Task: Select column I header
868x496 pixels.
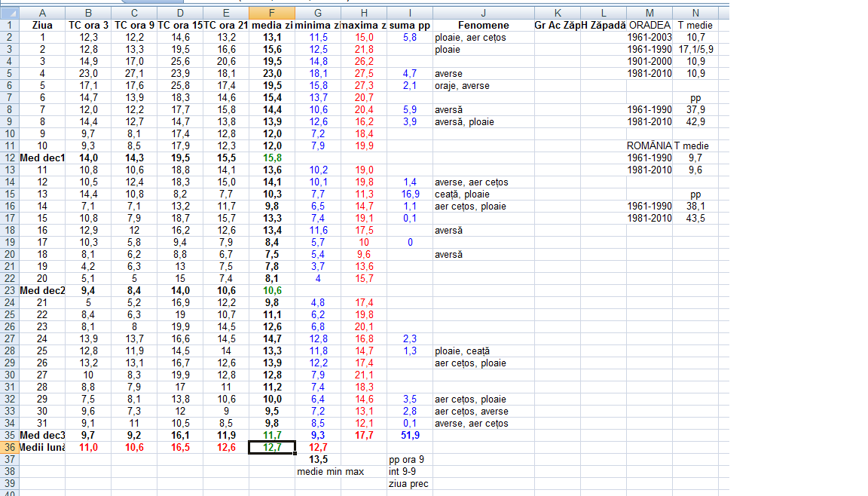Action: click(x=410, y=13)
